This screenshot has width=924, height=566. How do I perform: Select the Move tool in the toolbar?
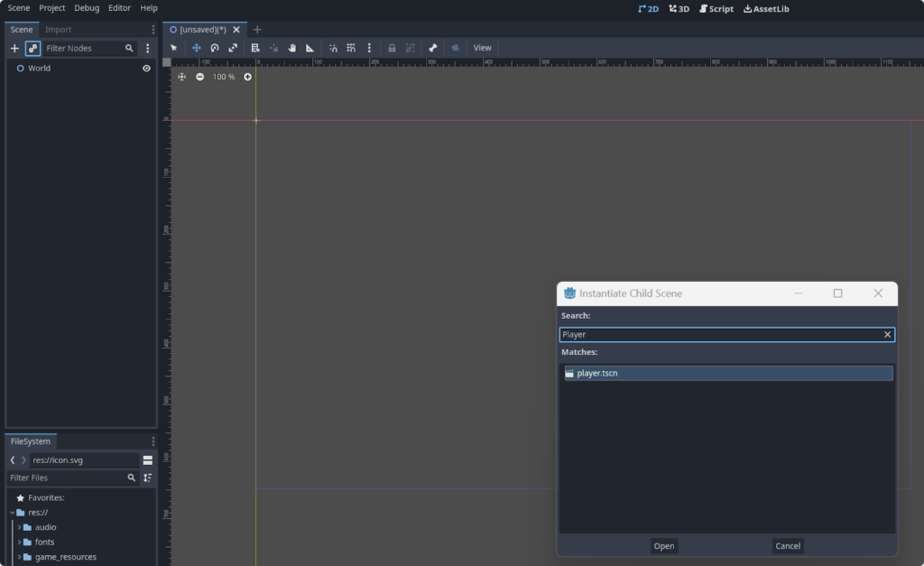pyautogui.click(x=196, y=47)
